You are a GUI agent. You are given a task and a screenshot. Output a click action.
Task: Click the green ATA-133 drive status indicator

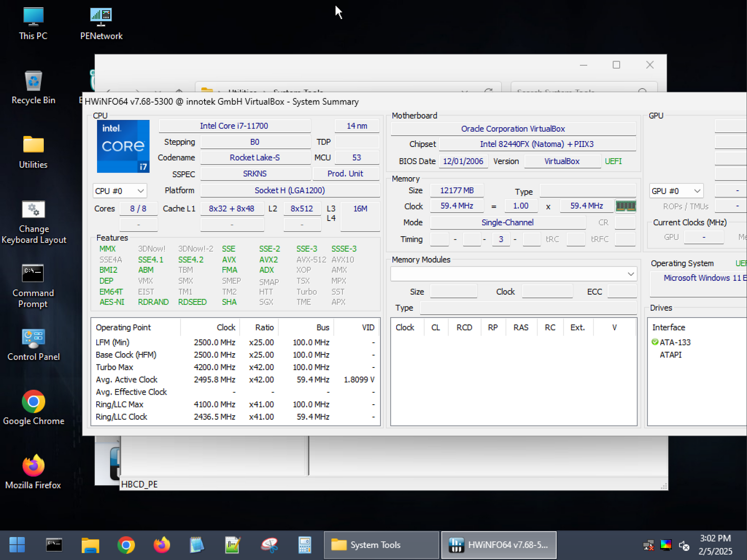[x=655, y=342]
